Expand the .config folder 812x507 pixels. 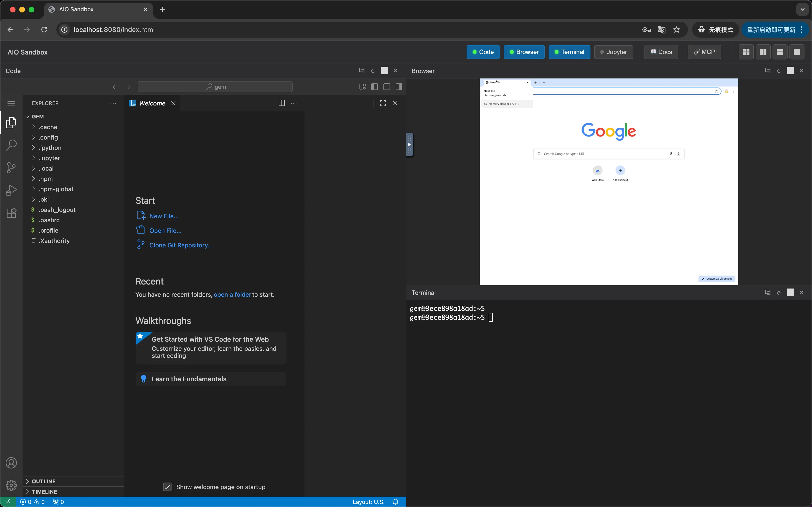48,137
